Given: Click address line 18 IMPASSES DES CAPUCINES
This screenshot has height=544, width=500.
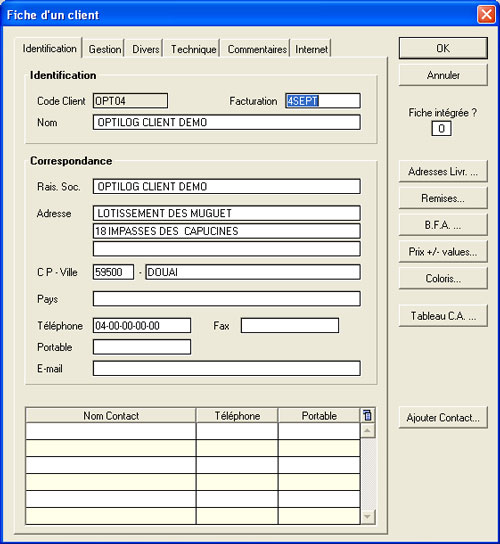Looking at the screenshot, I should click(x=227, y=231).
